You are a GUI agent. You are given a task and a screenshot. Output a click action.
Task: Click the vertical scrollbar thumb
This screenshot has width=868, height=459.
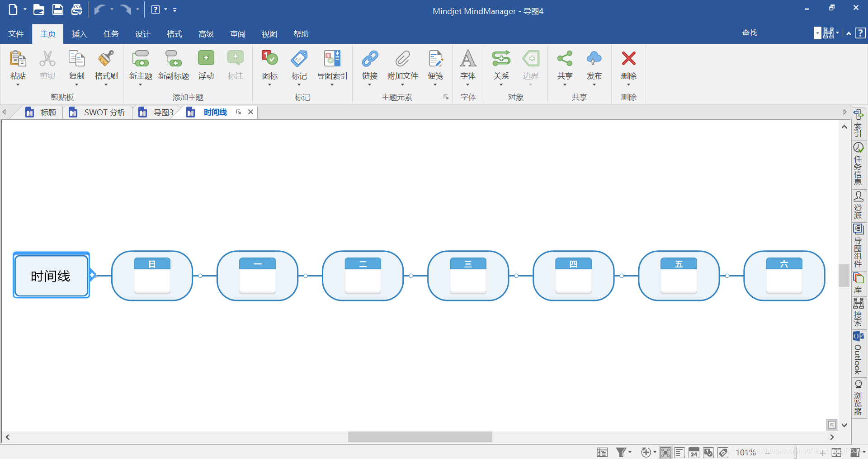click(844, 276)
